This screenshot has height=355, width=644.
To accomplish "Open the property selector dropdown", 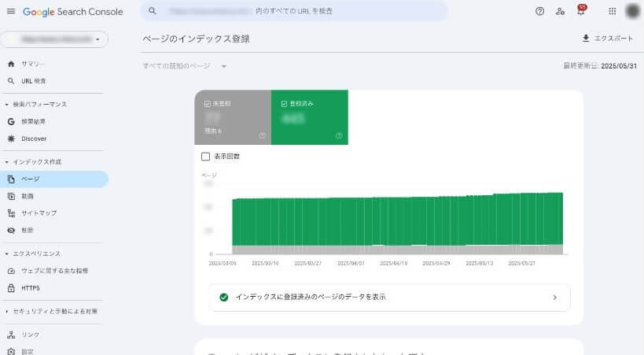I will pos(54,39).
